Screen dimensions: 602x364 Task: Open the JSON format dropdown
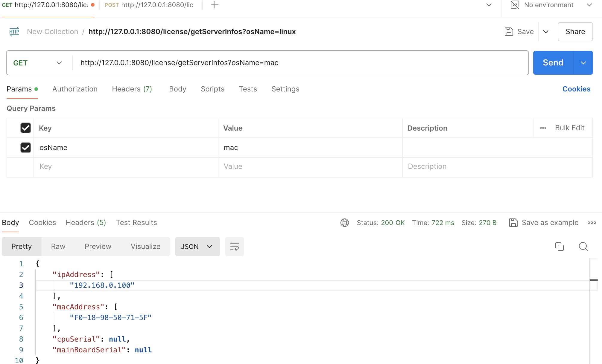click(197, 247)
